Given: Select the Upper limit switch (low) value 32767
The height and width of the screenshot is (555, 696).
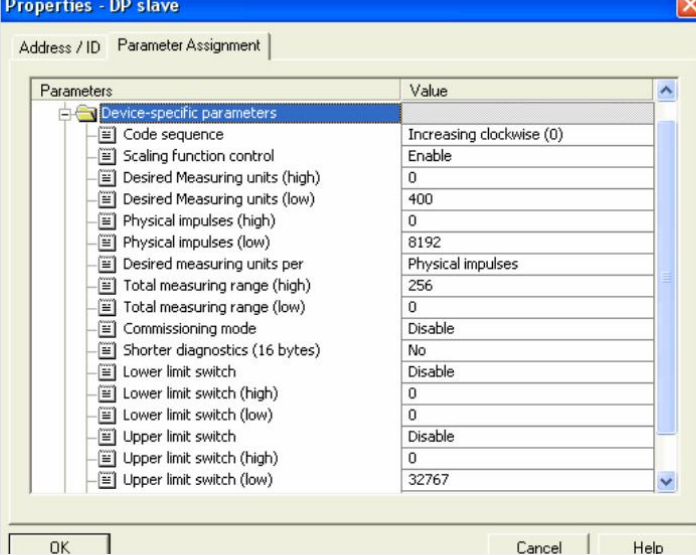Looking at the screenshot, I should 527,480.
